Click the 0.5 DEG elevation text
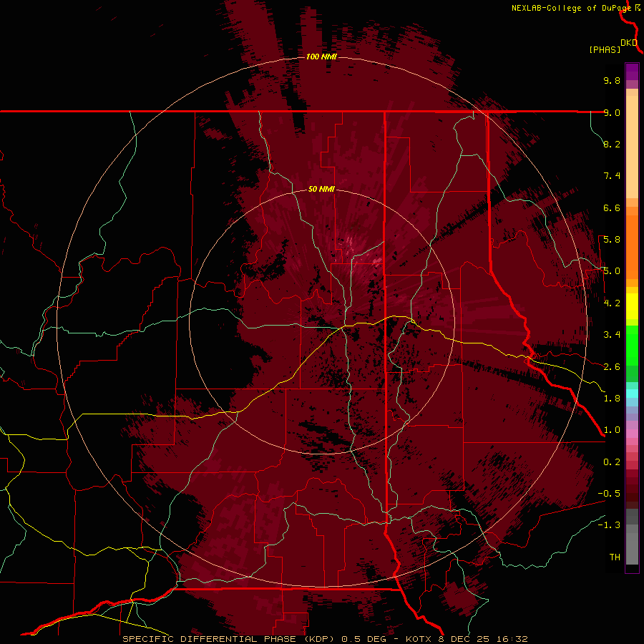This screenshot has height=644, width=644. pos(364,639)
